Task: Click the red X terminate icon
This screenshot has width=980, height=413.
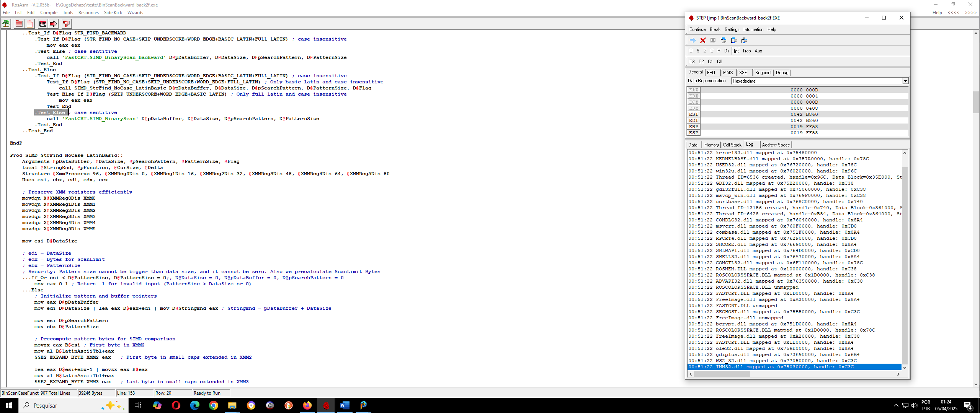Action: [x=703, y=40]
